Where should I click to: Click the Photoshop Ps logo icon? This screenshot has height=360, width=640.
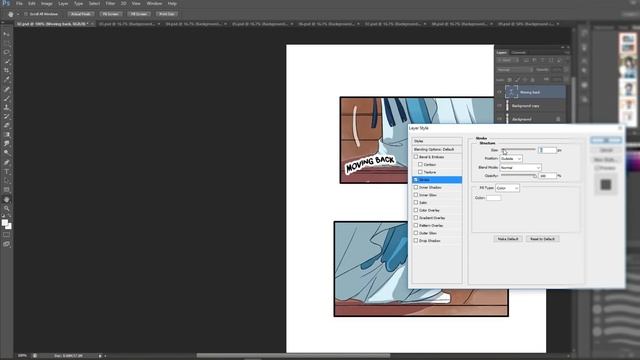click(6, 3)
